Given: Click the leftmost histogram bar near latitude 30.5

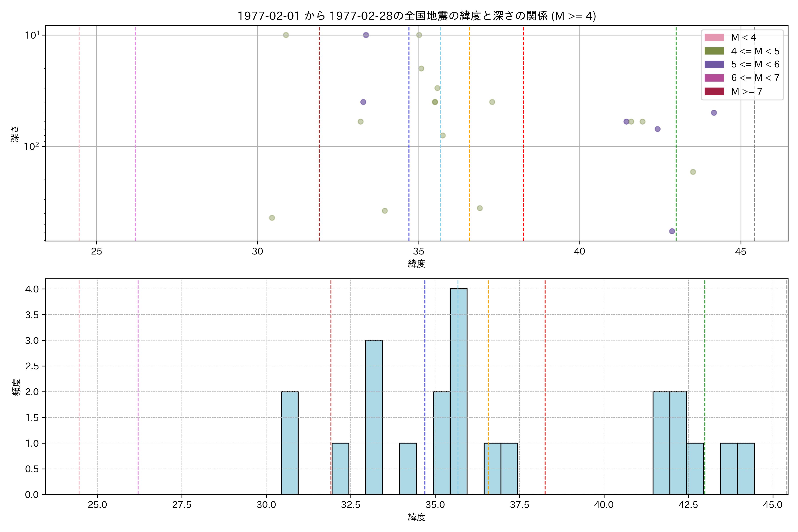Looking at the screenshot, I should 289,443.
